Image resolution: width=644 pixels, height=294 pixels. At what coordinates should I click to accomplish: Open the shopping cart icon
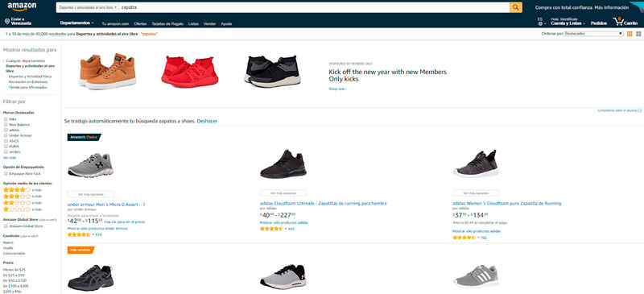(x=617, y=22)
